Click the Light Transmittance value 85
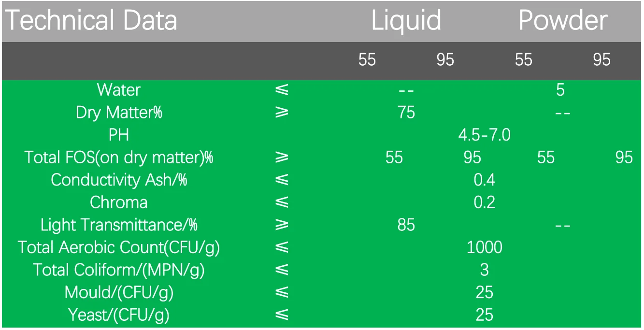This screenshot has height=330, width=644. click(x=406, y=225)
